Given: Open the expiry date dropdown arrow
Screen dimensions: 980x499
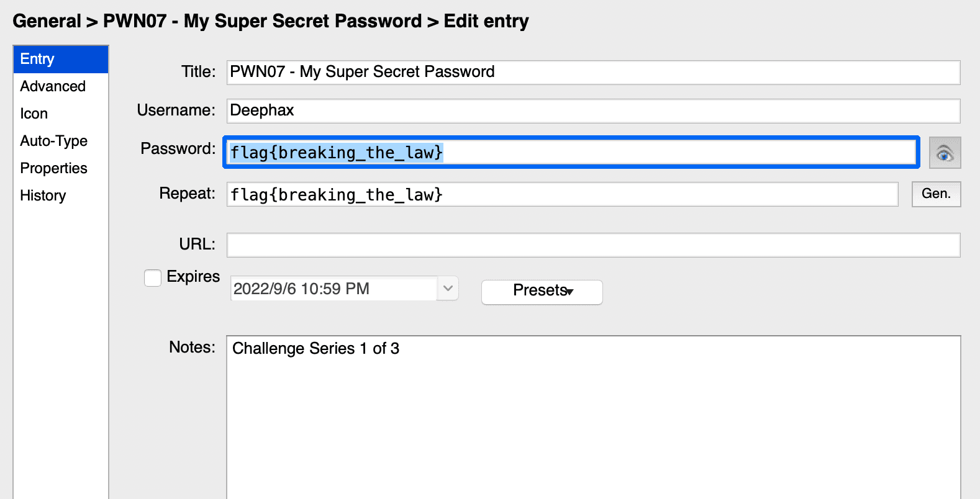Looking at the screenshot, I should coord(448,289).
